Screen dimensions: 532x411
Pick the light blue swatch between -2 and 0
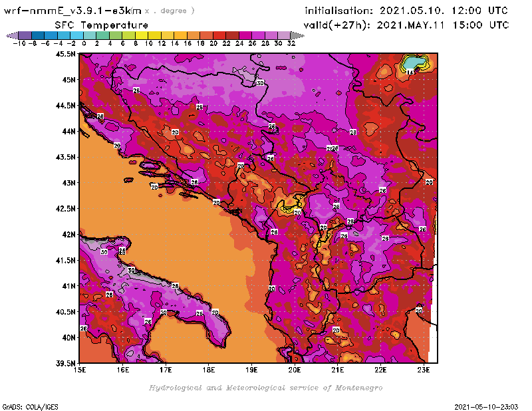point(76,35)
